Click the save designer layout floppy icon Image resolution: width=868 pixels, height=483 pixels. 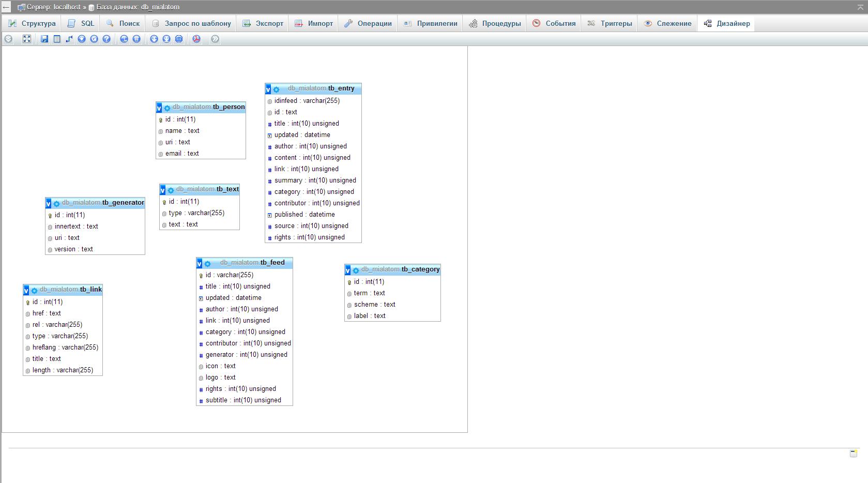click(44, 39)
